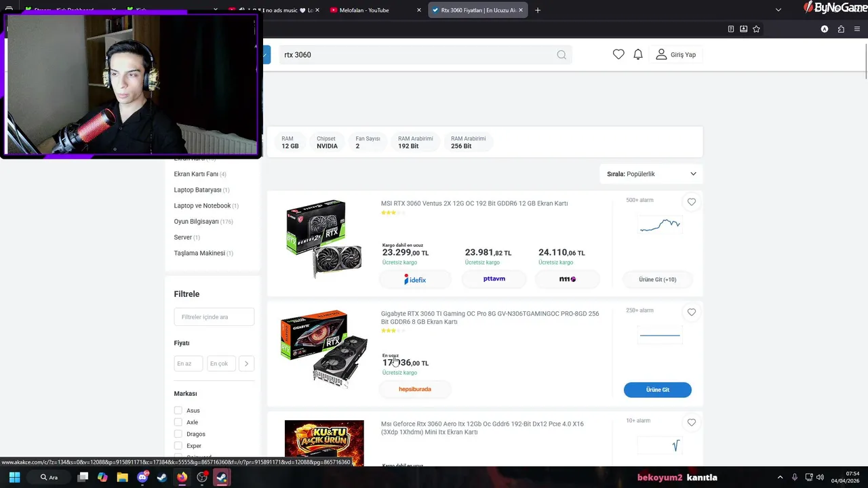Show hidden system tray icons chevron
868x488 pixels.
[x=780, y=477]
